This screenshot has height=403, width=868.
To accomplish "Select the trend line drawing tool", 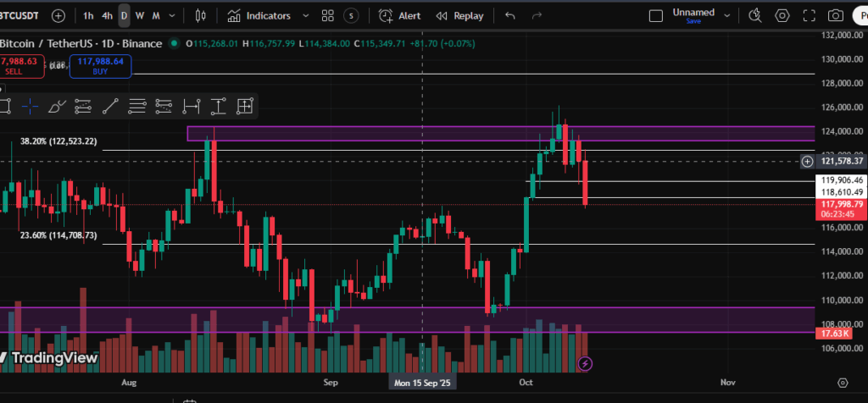I will [110, 106].
